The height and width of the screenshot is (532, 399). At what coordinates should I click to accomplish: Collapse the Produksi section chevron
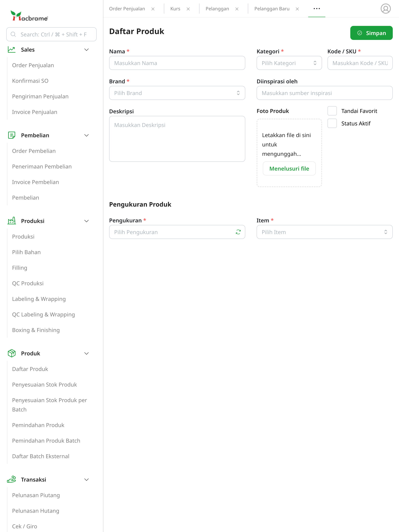pyautogui.click(x=86, y=221)
